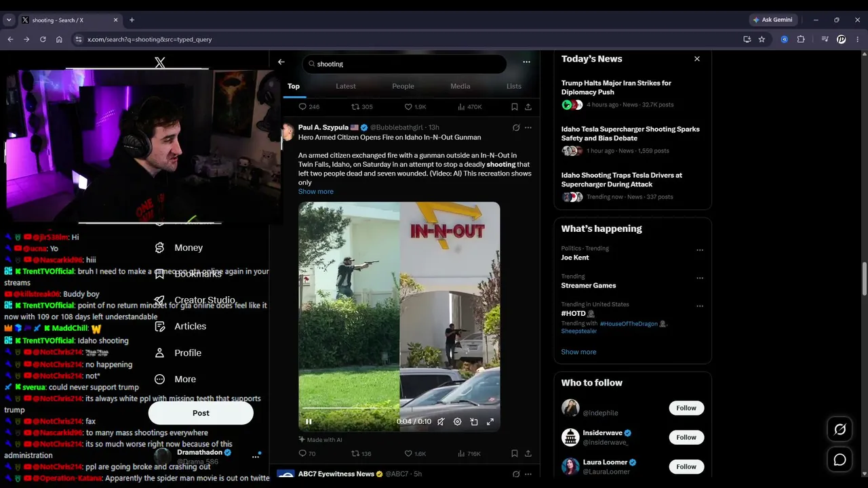
Task: Bookmark this page with the star icon
Action: click(762, 39)
